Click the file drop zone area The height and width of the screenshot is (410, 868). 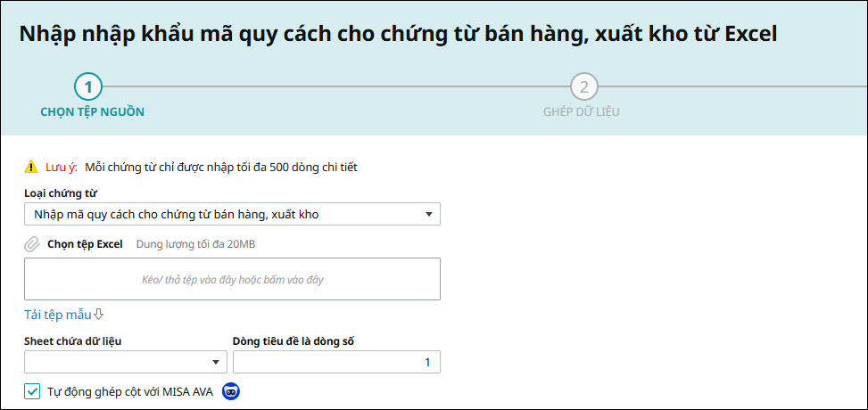(232, 279)
